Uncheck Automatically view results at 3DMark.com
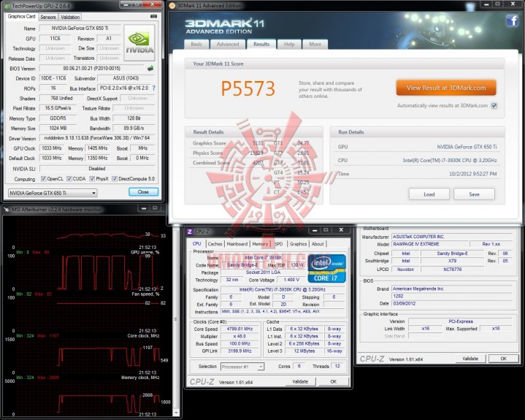Screen dimensions: 525x420 click(x=494, y=106)
